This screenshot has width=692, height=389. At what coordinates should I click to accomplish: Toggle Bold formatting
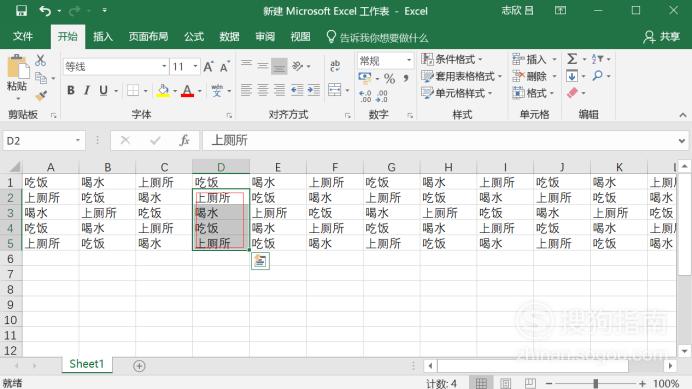[71, 91]
